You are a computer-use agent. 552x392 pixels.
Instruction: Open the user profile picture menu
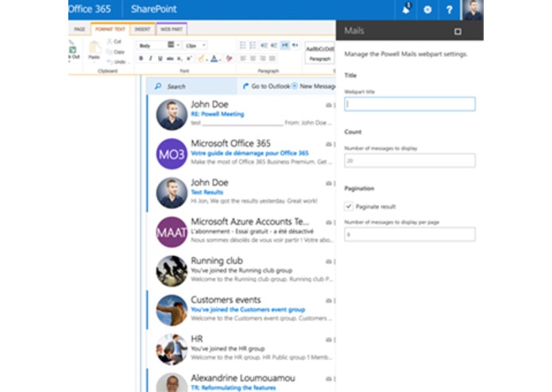[x=473, y=10]
